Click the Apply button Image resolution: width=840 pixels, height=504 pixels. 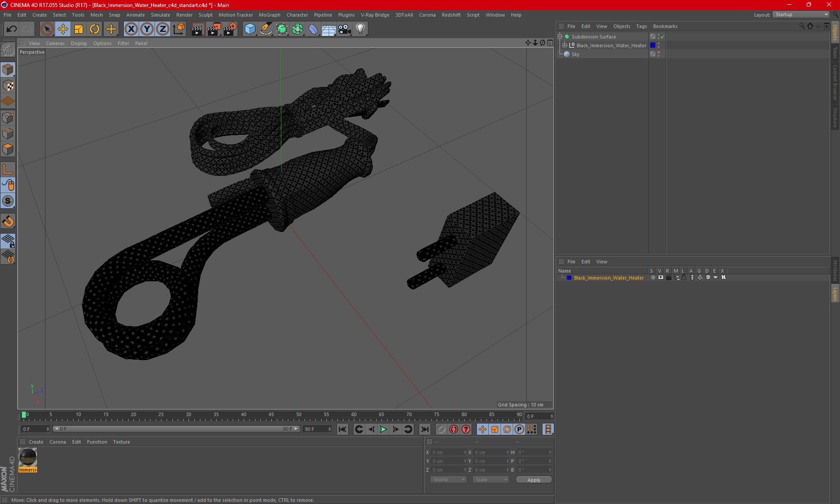534,480
